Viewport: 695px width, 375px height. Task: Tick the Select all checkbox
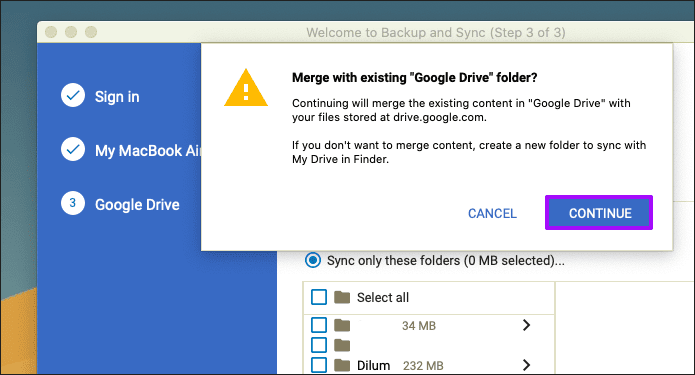(319, 297)
